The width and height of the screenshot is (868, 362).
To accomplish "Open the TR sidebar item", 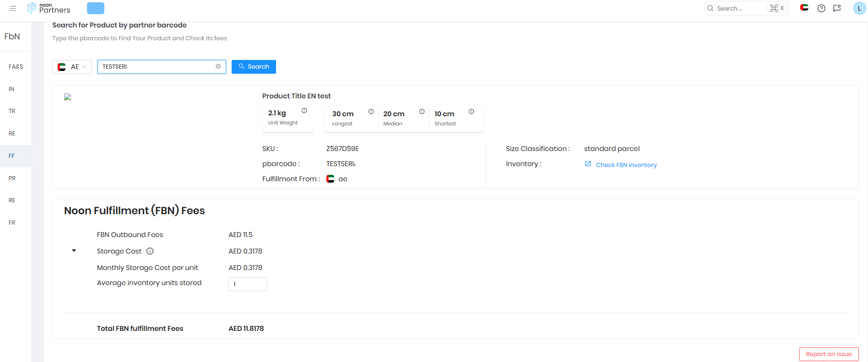I will [16, 111].
